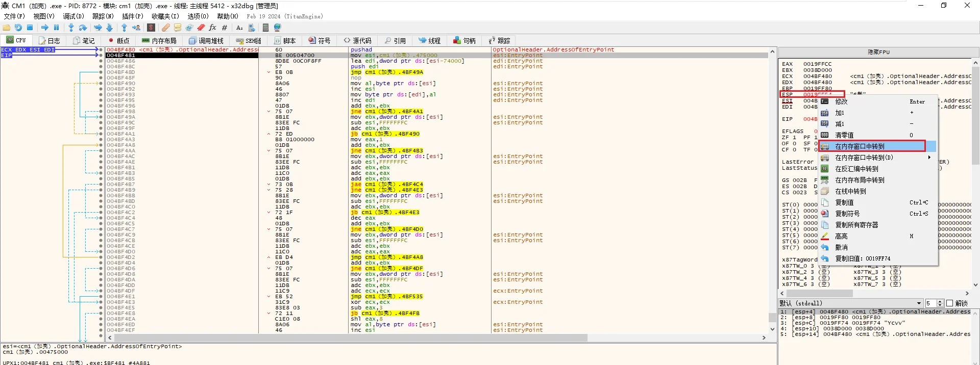Click the argument count field showing 5
The height and width of the screenshot is (365, 980).
click(x=931, y=303)
